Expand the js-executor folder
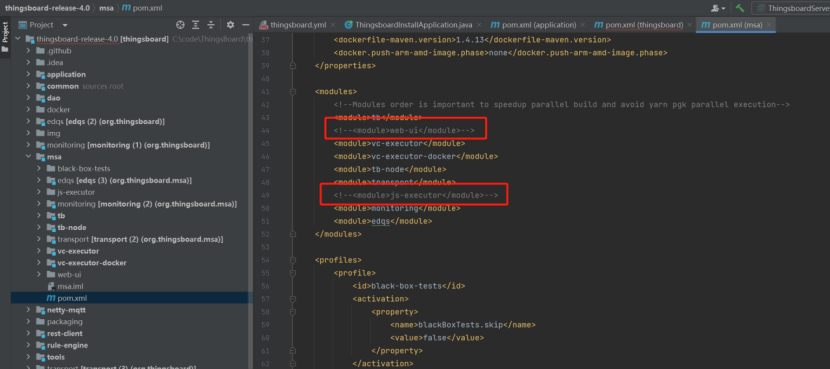 pyautogui.click(x=39, y=192)
